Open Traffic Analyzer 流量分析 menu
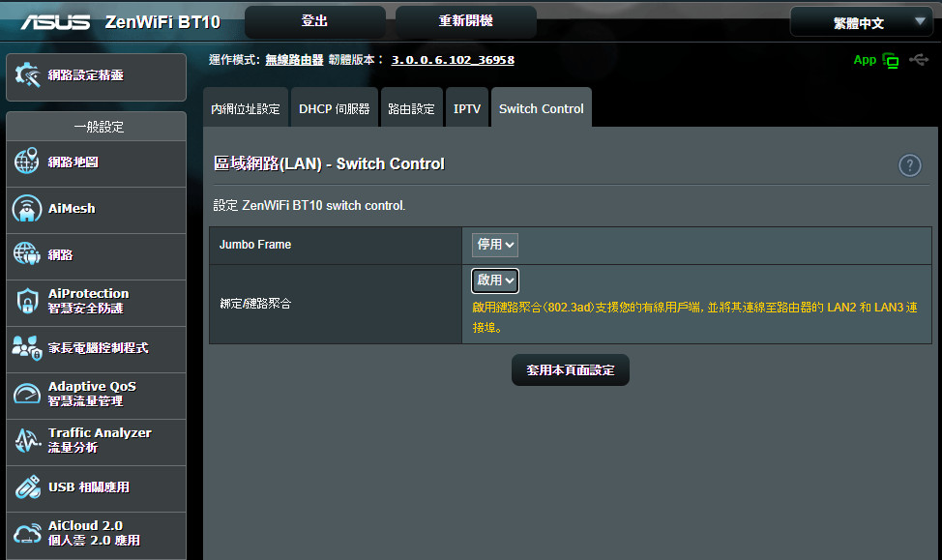The width and height of the screenshot is (942, 560). tap(96, 442)
